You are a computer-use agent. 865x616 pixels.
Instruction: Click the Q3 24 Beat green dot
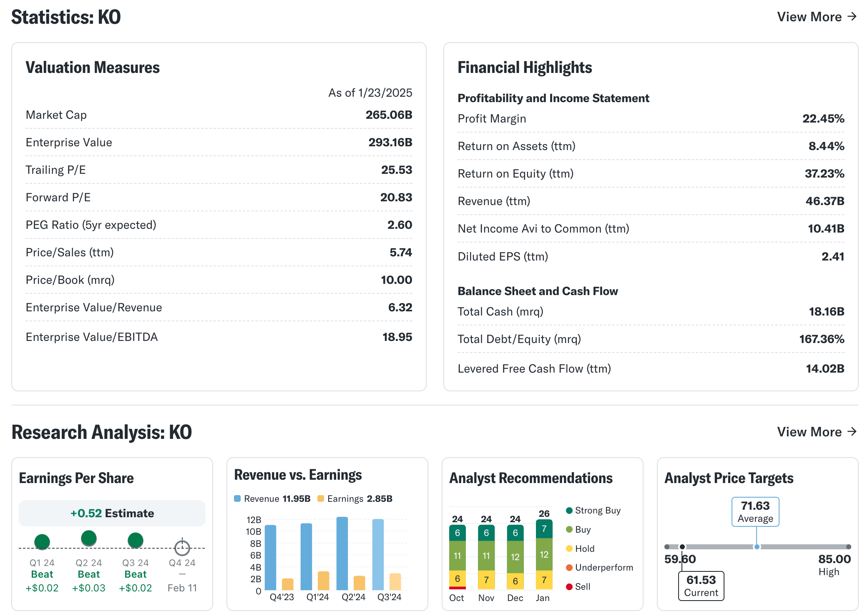coord(136,540)
